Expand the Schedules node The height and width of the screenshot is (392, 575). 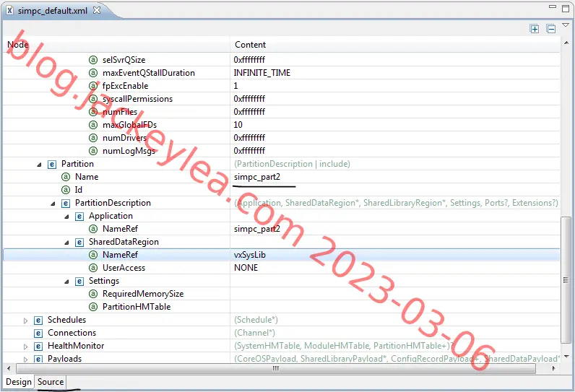pos(25,321)
